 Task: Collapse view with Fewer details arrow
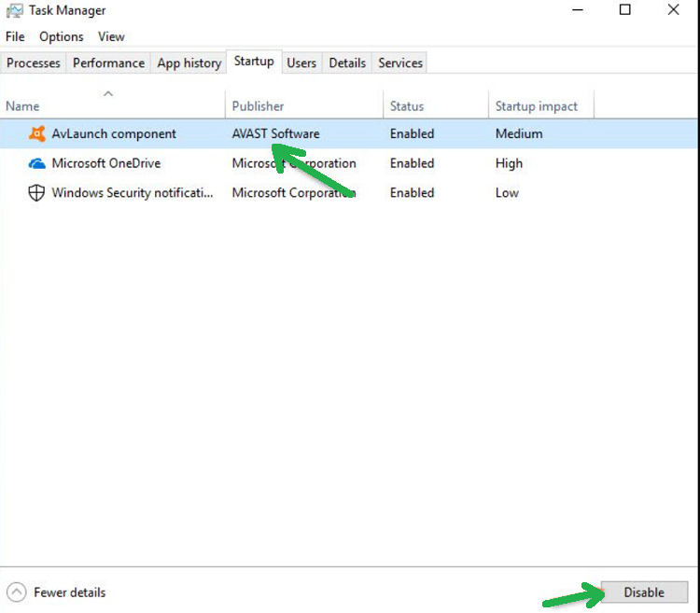click(17, 592)
